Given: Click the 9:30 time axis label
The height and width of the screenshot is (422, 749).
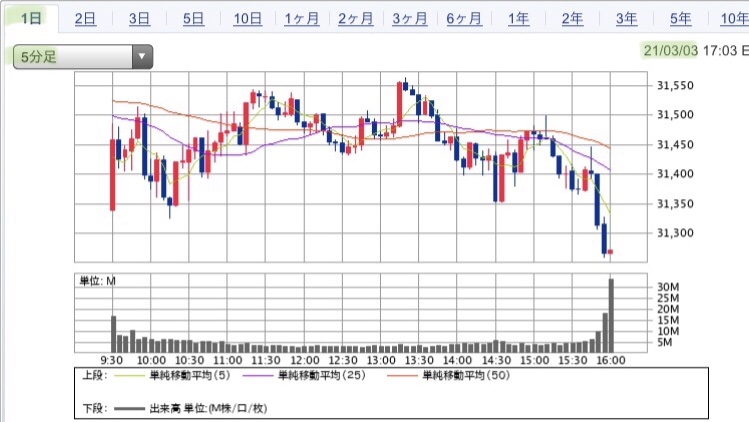Looking at the screenshot, I should [x=111, y=360].
